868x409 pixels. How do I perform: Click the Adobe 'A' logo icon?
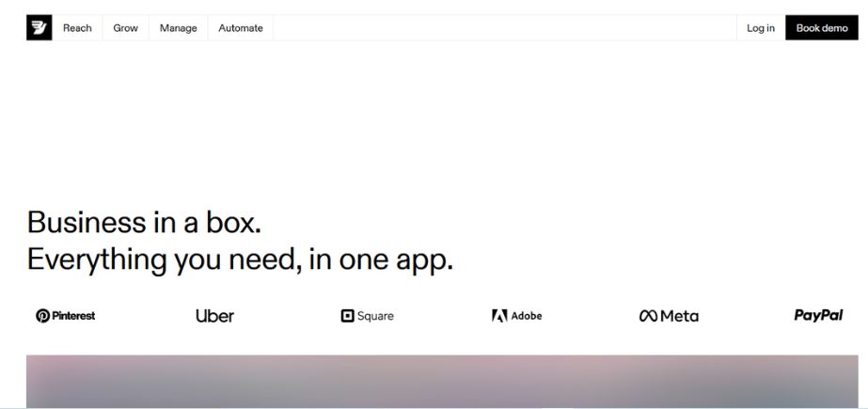[x=499, y=316]
